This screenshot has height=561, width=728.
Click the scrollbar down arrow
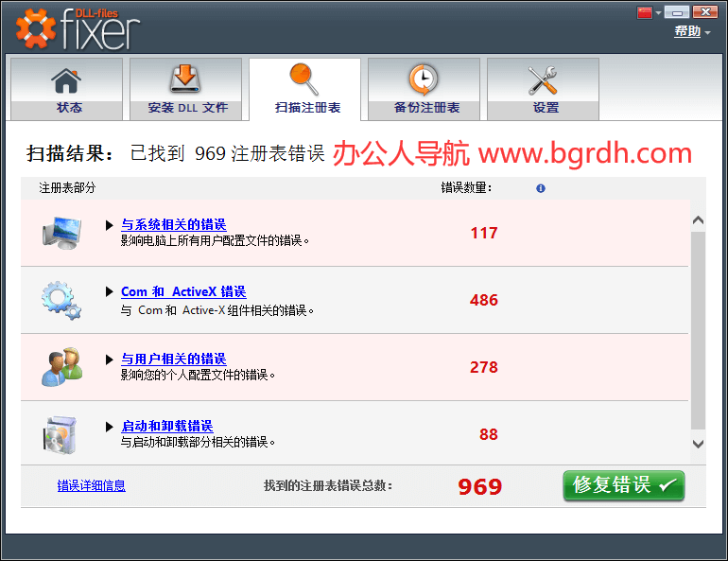(698, 444)
